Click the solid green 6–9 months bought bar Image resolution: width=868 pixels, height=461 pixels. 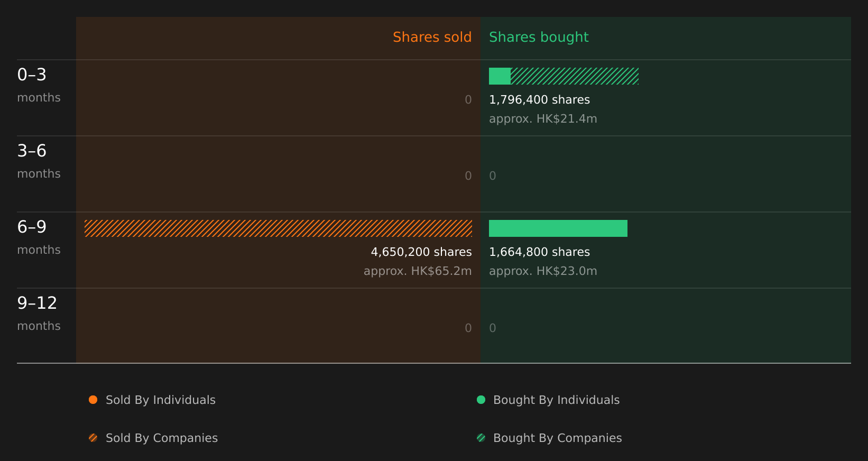pos(558,228)
